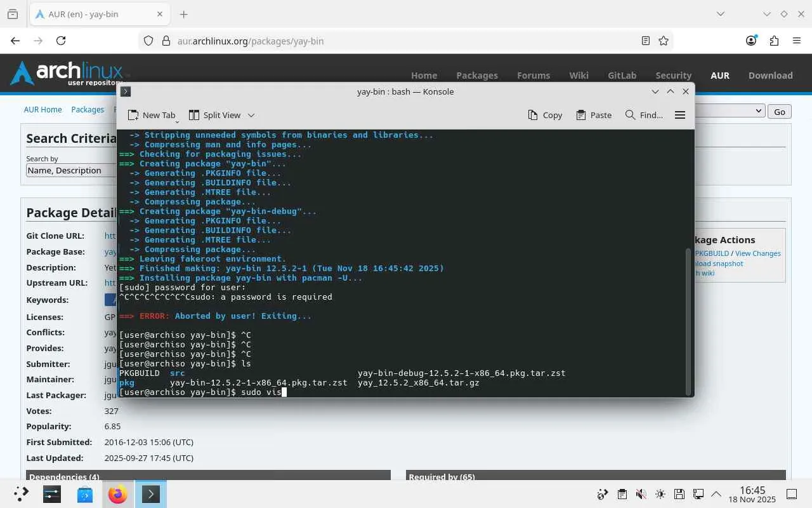Expand hidden system tray icons arrow

(x=716, y=494)
